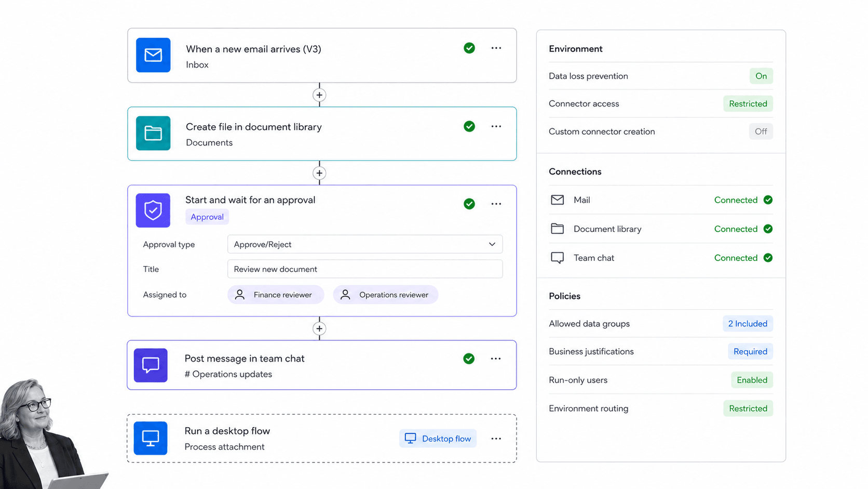Click the 2 Included data groups badge
The width and height of the screenshot is (868, 489).
point(748,324)
